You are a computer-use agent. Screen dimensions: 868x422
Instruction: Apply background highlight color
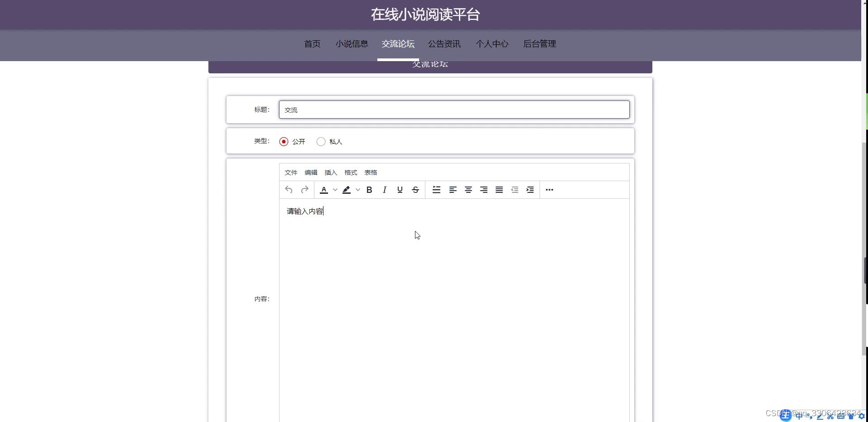pos(347,190)
